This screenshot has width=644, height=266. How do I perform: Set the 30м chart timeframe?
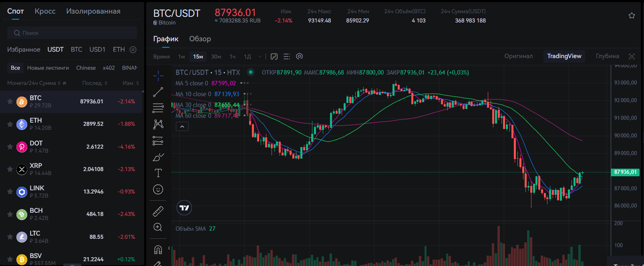pos(216,56)
